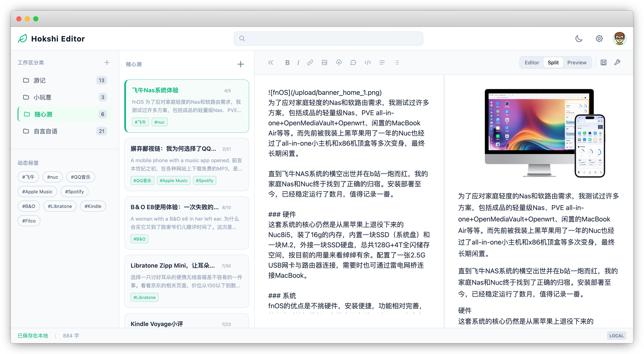Filter by #Spotify dynamic tag in sidebar
This screenshot has width=644, height=354.
click(x=74, y=191)
